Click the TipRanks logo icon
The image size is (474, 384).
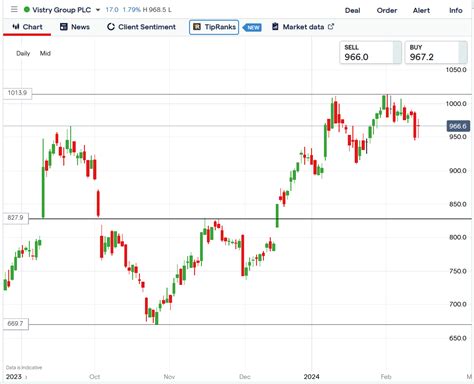pyautogui.click(x=197, y=27)
